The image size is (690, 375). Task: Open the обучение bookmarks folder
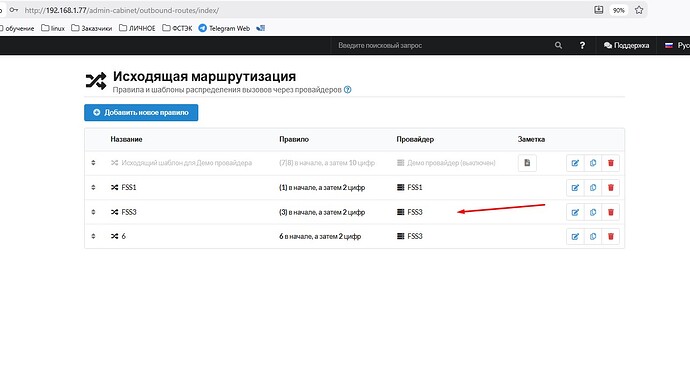click(17, 28)
